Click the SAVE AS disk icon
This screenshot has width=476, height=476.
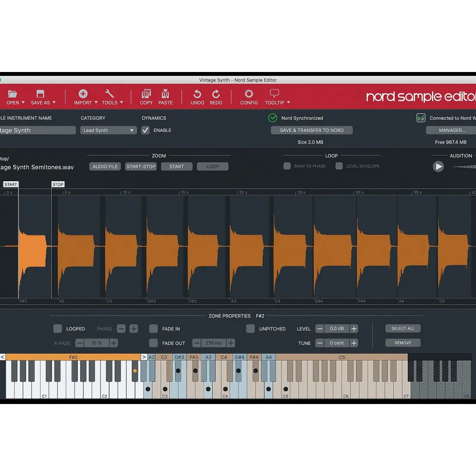pyautogui.click(x=40, y=94)
